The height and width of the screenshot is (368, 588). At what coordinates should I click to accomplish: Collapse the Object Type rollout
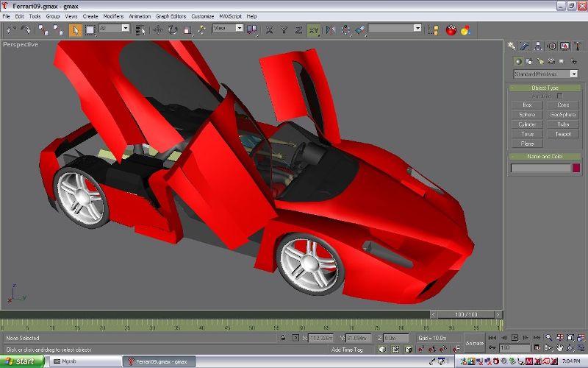point(545,88)
